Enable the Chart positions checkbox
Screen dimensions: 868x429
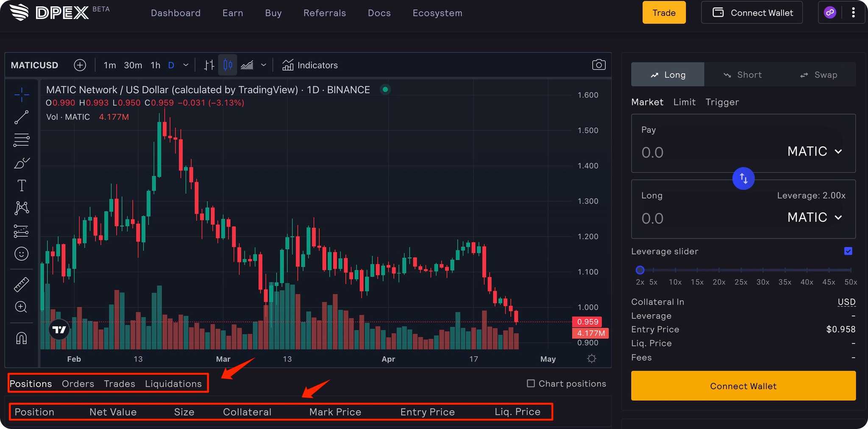click(x=531, y=383)
